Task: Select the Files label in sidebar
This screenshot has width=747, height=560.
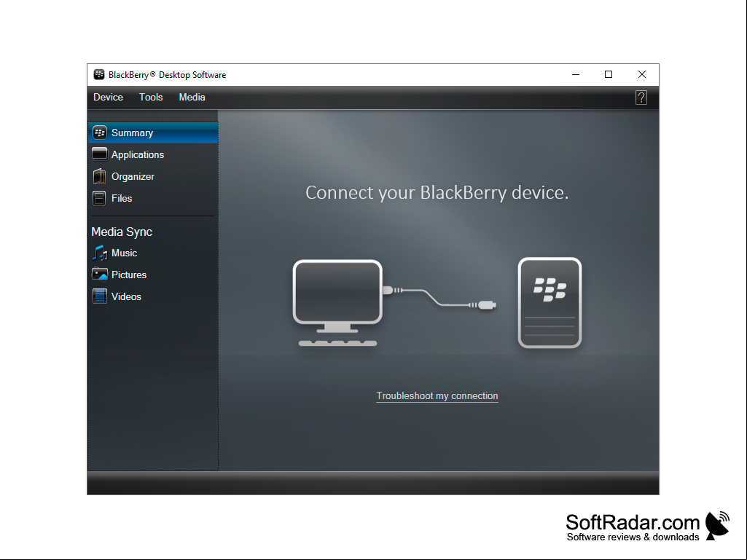Action: (122, 198)
